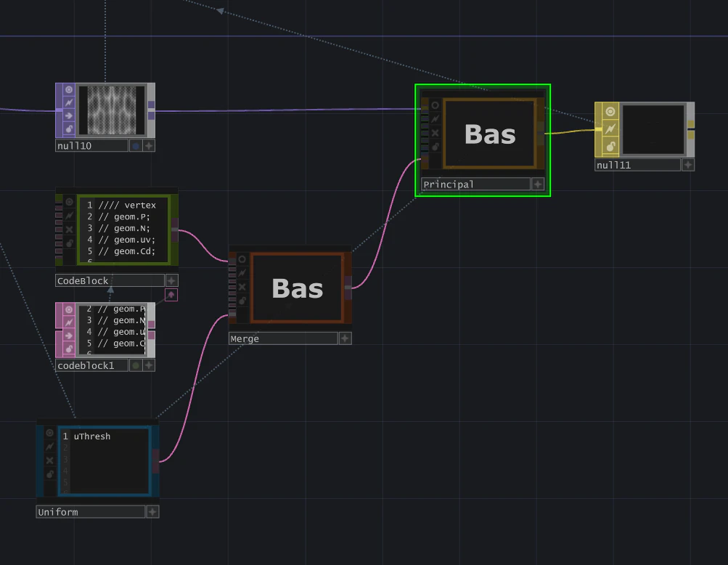The image size is (728, 565).
Task: Lock the Merge component
Action: coord(242,301)
